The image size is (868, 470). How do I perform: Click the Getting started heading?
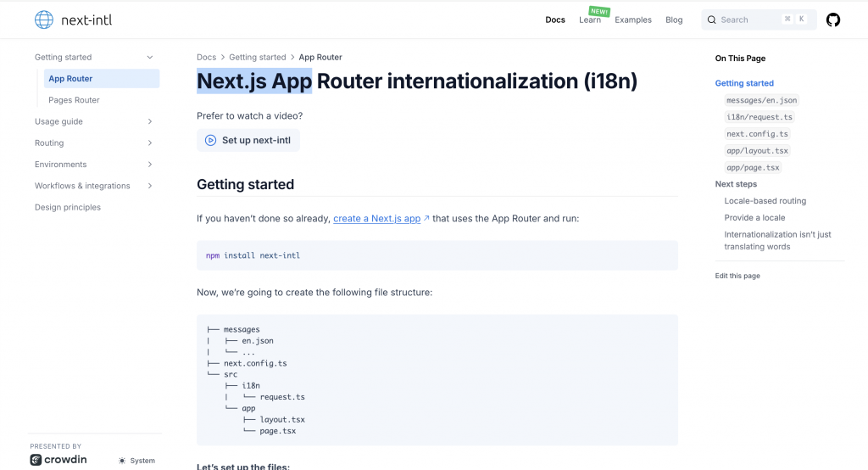[x=245, y=185]
